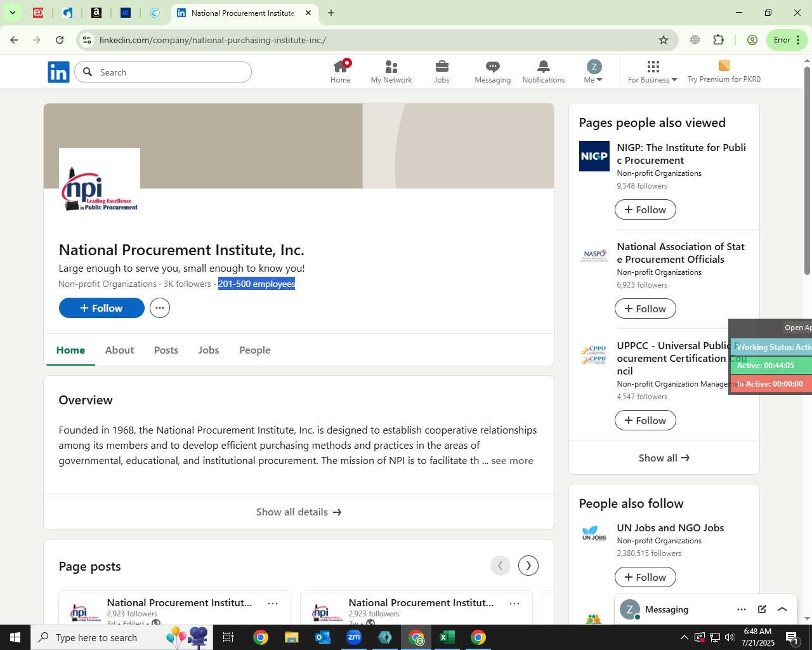Viewport: 812px width, 650px height.
Task: Switch to Posts tab
Action: coord(166,350)
